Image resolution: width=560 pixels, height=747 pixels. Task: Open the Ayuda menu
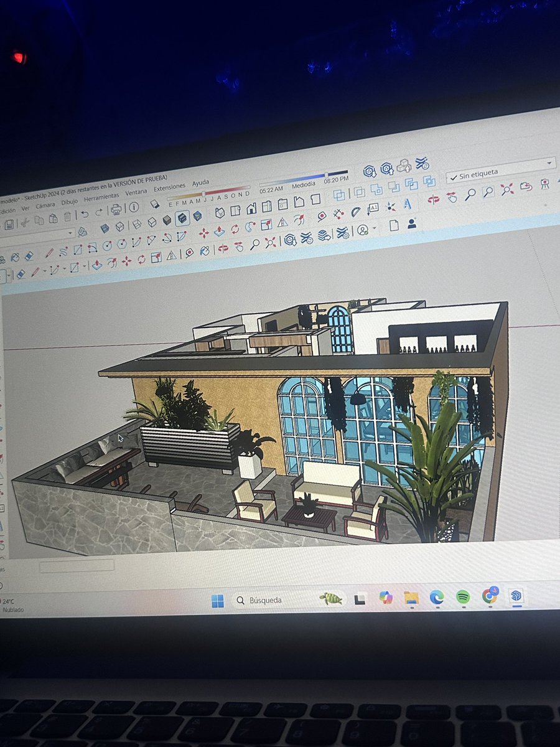[200, 182]
